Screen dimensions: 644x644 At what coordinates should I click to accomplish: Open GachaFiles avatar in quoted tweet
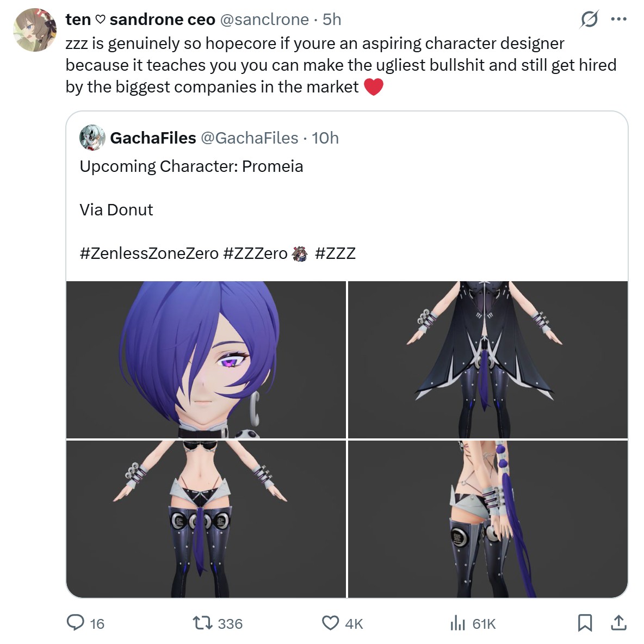click(x=92, y=138)
